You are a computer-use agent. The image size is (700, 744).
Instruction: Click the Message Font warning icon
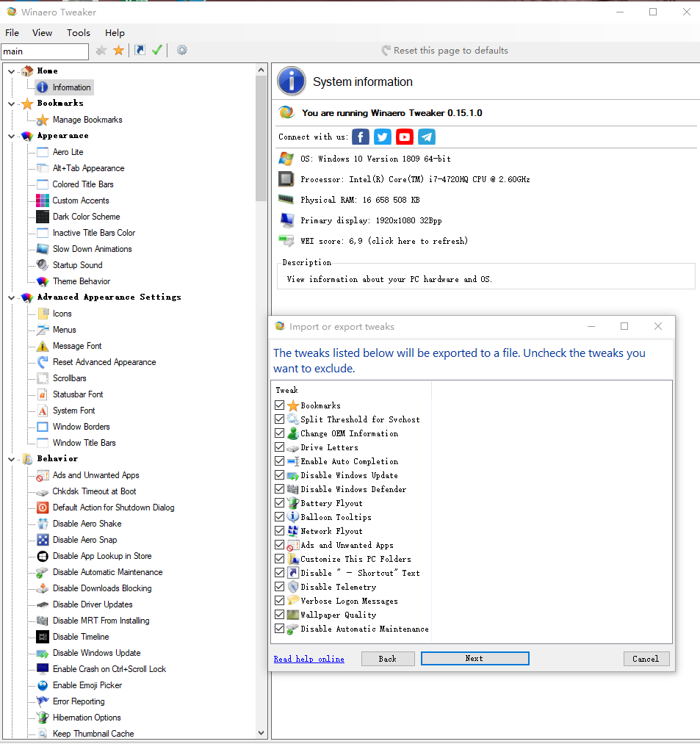(43, 346)
